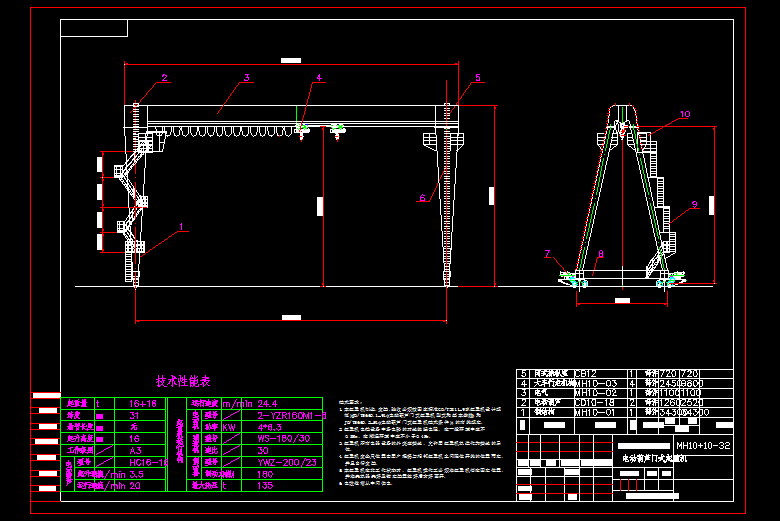Select callout number 3 above main girder
The height and width of the screenshot is (521, 780).
246,77
